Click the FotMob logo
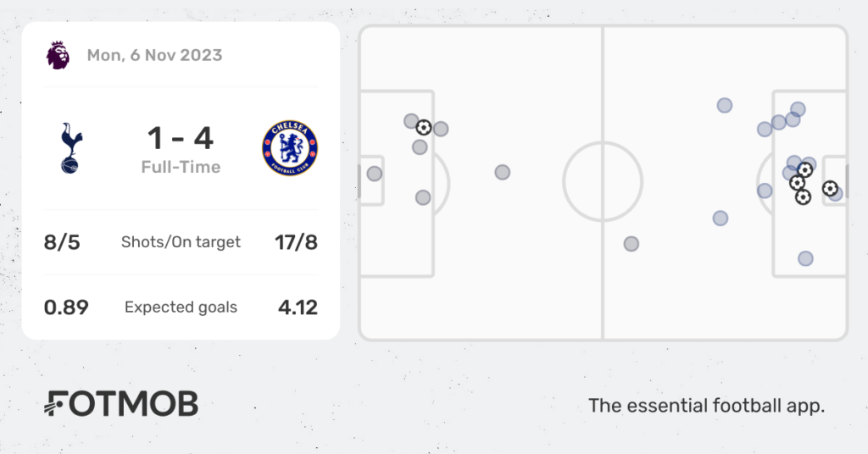This screenshot has height=454, width=868. coord(121,404)
